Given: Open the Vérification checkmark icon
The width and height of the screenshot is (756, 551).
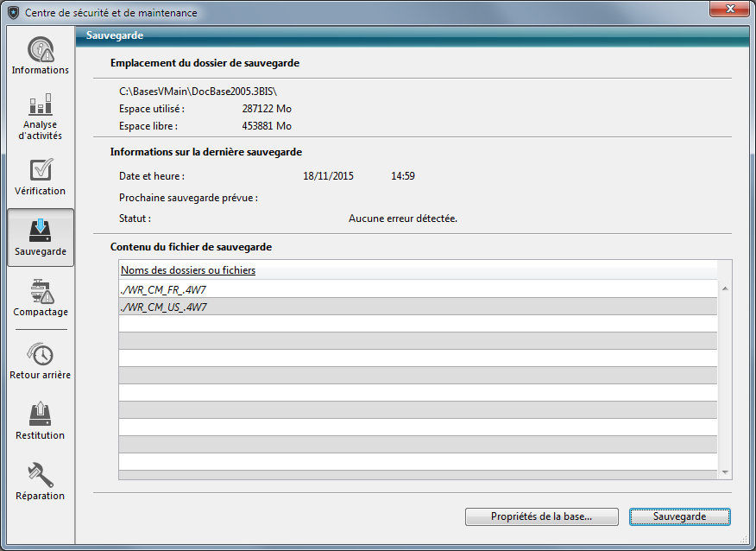Looking at the screenshot, I should (x=40, y=170).
